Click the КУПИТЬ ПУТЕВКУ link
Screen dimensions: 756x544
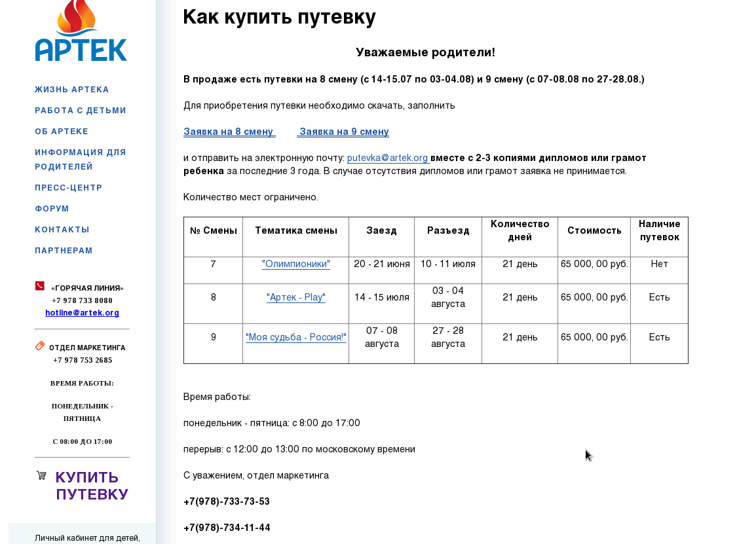(x=92, y=486)
